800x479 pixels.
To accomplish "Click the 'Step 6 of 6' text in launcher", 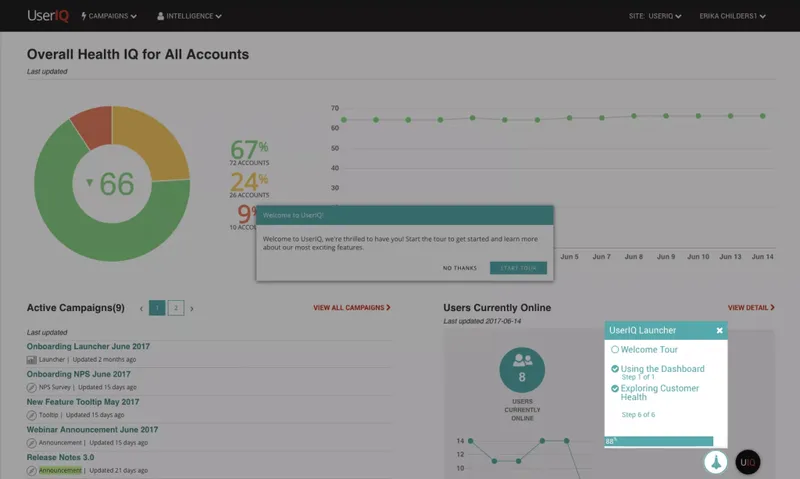I will click(x=638, y=415).
